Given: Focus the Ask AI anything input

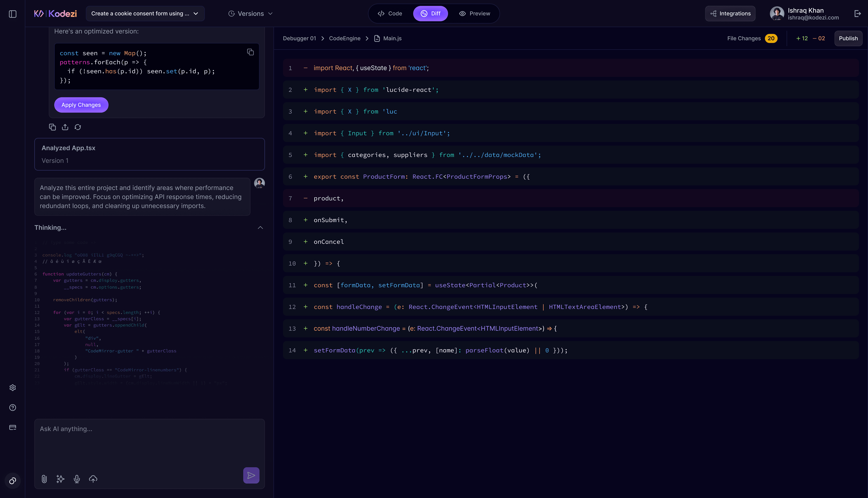Looking at the screenshot, I should pyautogui.click(x=149, y=441).
